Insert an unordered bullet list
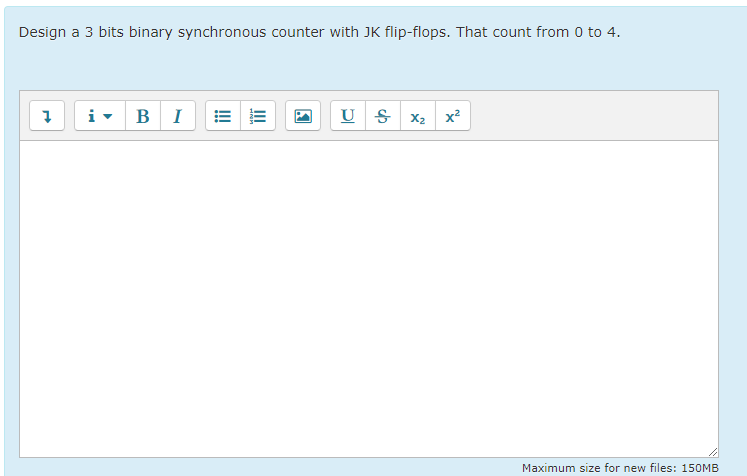 [223, 116]
